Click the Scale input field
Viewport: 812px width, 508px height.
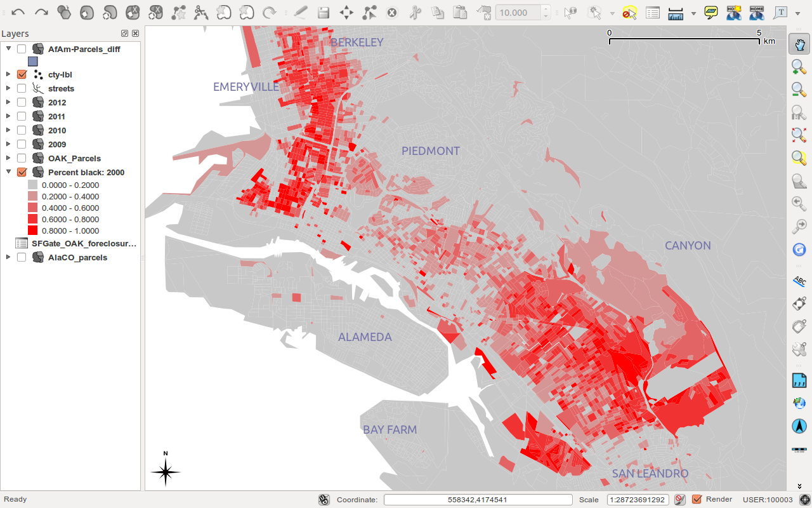pyautogui.click(x=638, y=500)
